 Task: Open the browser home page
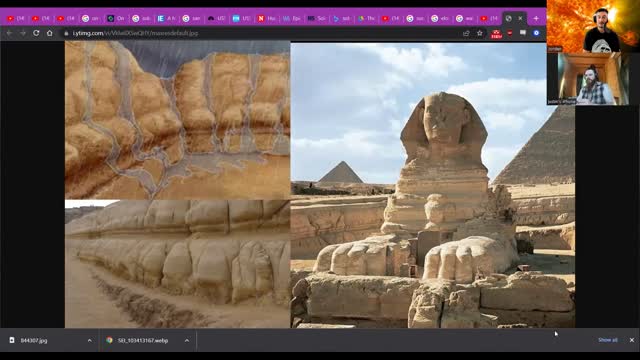[49, 33]
